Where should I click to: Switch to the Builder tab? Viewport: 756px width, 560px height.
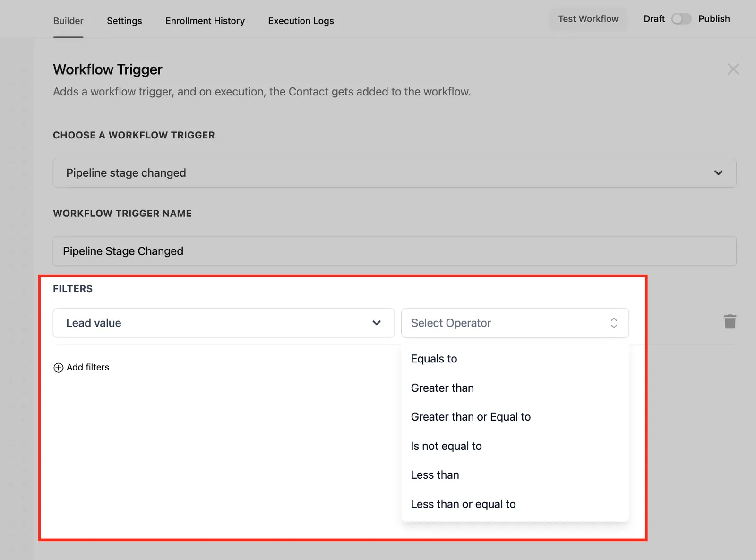click(68, 21)
